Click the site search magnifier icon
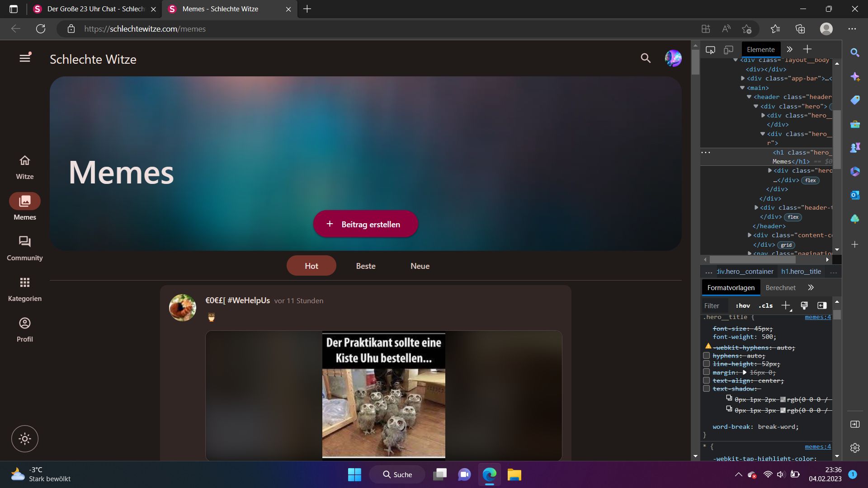 tap(646, 58)
